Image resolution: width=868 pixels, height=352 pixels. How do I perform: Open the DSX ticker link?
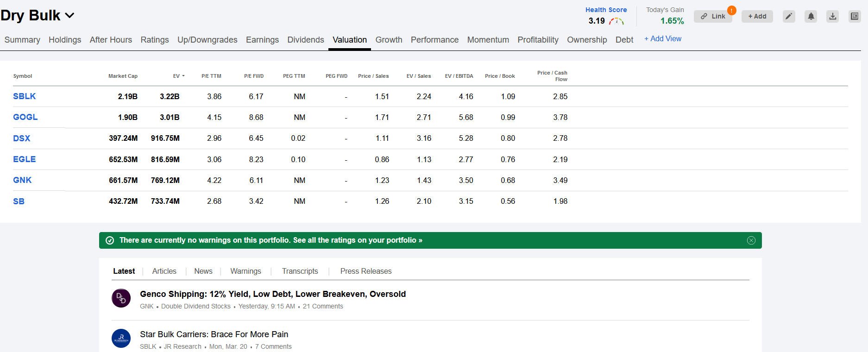(x=22, y=138)
